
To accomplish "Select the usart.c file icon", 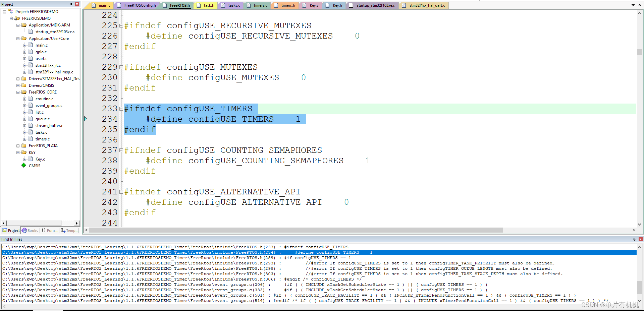I will [31, 58].
